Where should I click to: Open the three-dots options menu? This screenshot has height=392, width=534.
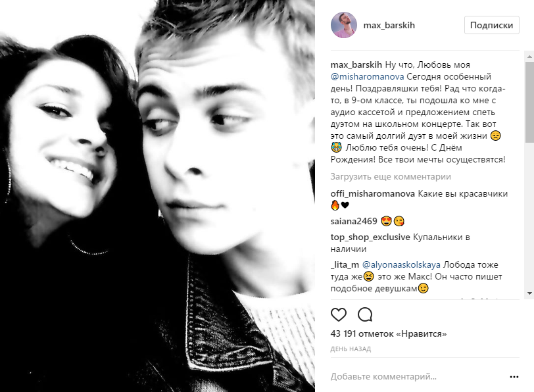coord(514,377)
